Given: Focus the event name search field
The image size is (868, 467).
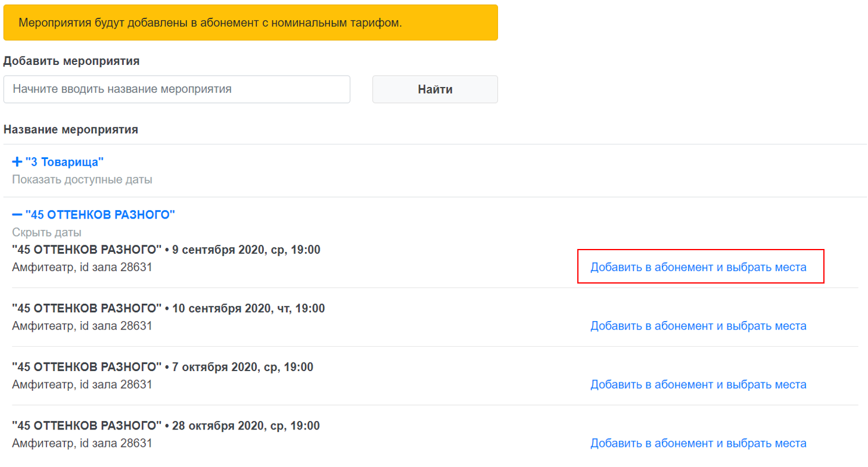Looking at the screenshot, I should pos(177,89).
